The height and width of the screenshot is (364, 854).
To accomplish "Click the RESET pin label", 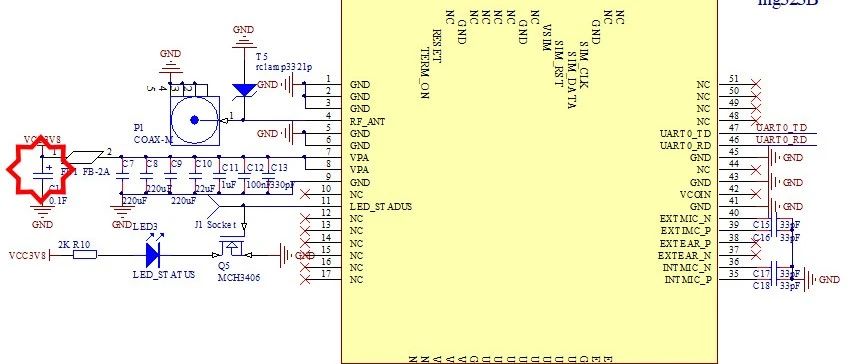I will (x=437, y=46).
